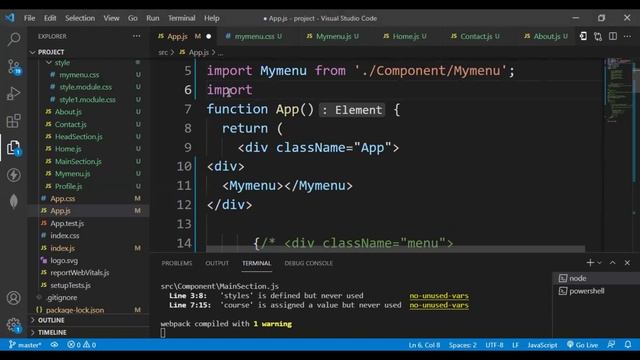Select the Explorer files icon
This screenshot has height=360, width=640.
(x=13, y=148)
